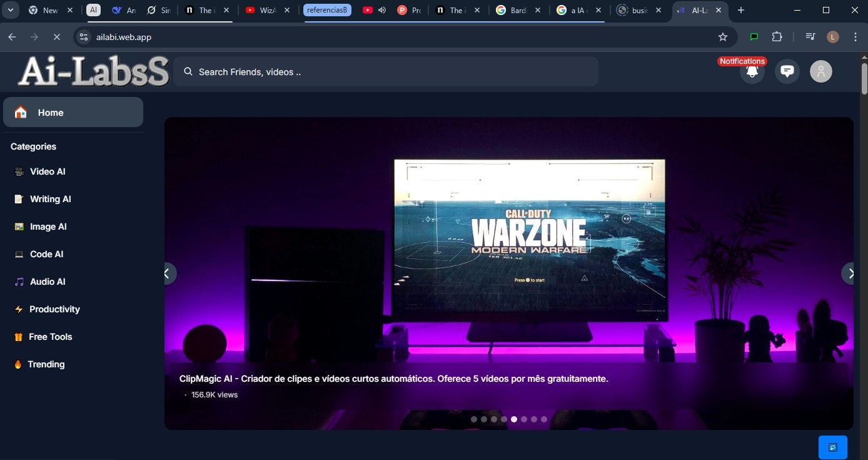The image size is (868, 460).
Task: Click the magnifier icon in search bar
Action: (188, 71)
